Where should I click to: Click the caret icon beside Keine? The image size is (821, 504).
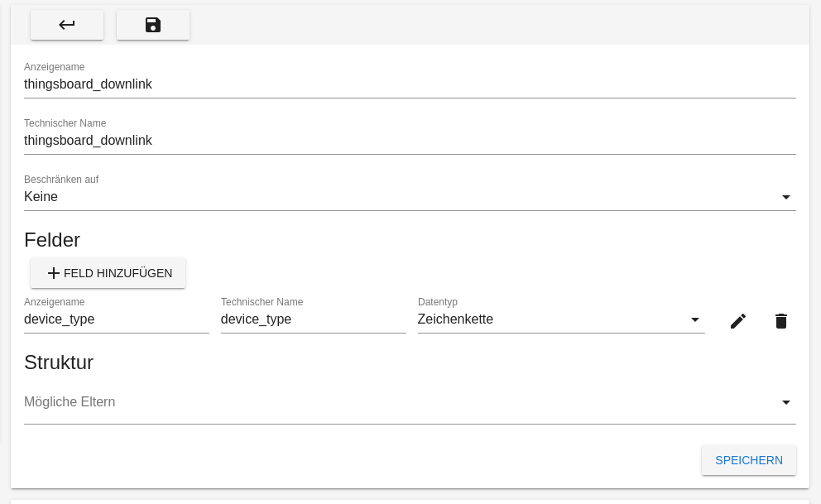(x=785, y=197)
